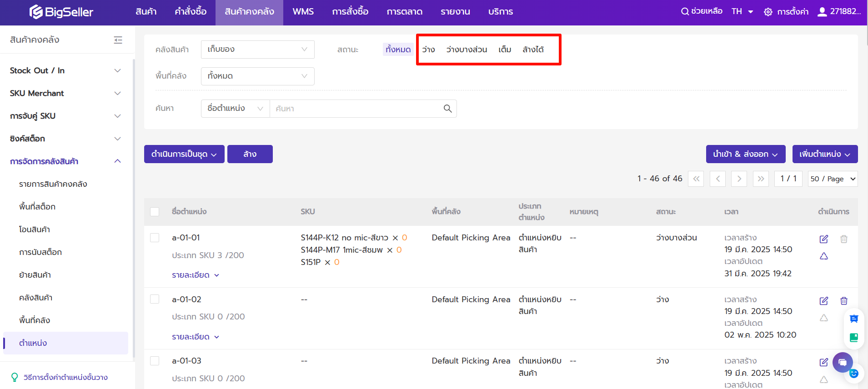Expand การจับคู่ SKU menu
This screenshot has height=389, width=868.
(65, 116)
